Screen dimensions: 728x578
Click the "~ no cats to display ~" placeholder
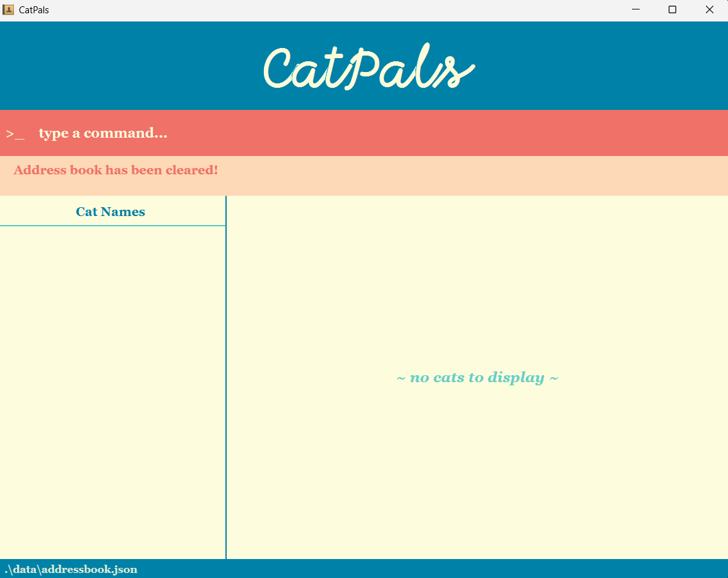(477, 377)
